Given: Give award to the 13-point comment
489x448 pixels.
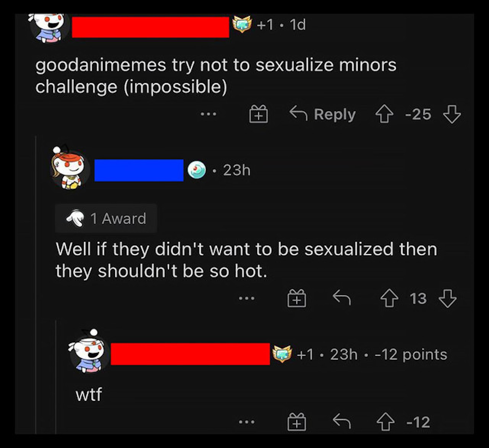Looking at the screenshot, I should [297, 298].
